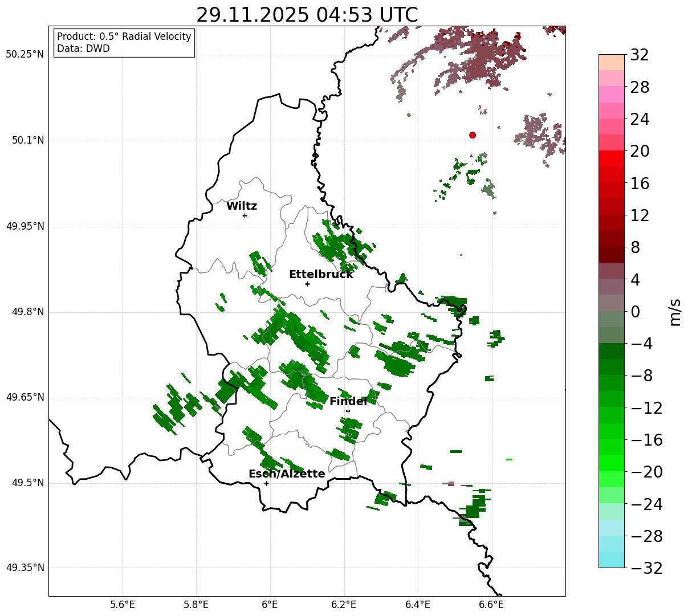Click the 49.95°N latitude label
Viewport: 688px width, 616px height.
(x=25, y=226)
